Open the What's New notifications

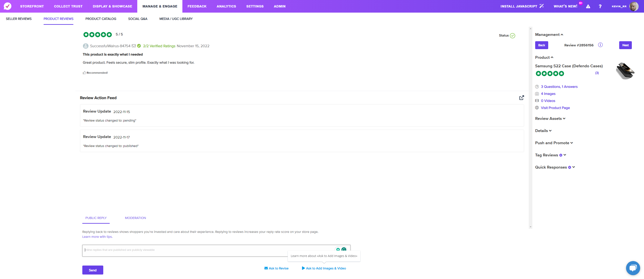565,6
